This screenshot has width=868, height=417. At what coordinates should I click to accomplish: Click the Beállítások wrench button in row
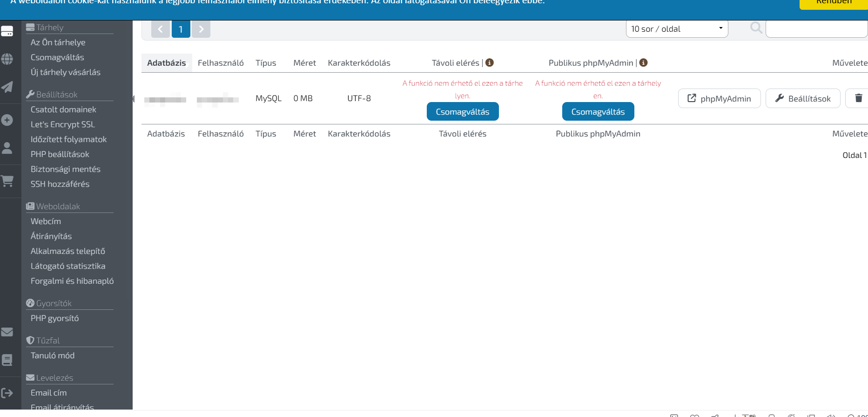(x=803, y=98)
